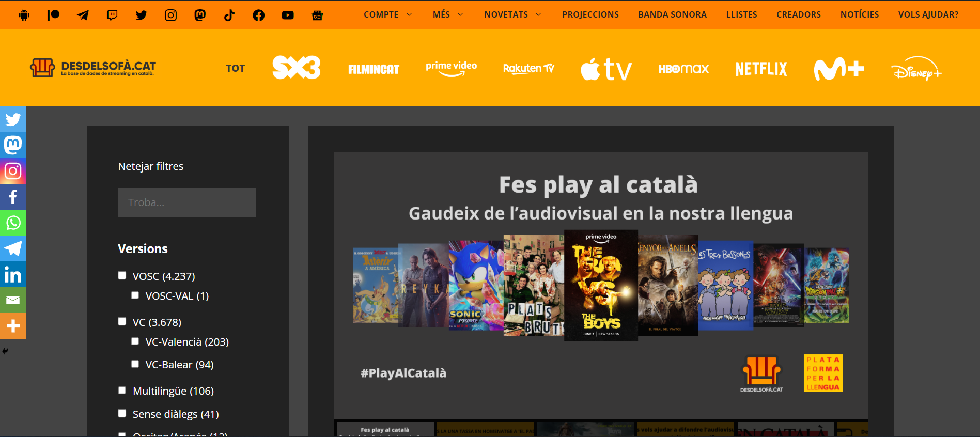The height and width of the screenshot is (437, 980).
Task: Open more sharing options plus button
Action: [x=13, y=326]
